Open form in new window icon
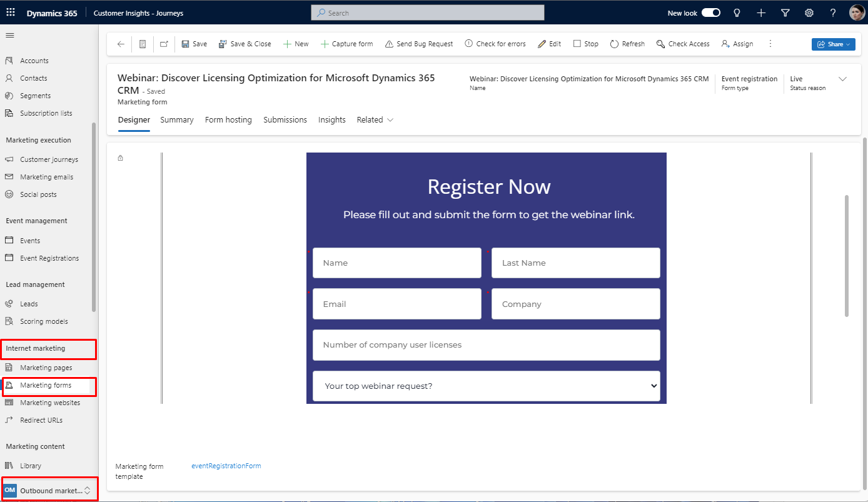Screen dimensions: 868x502 pyautogui.click(x=164, y=44)
